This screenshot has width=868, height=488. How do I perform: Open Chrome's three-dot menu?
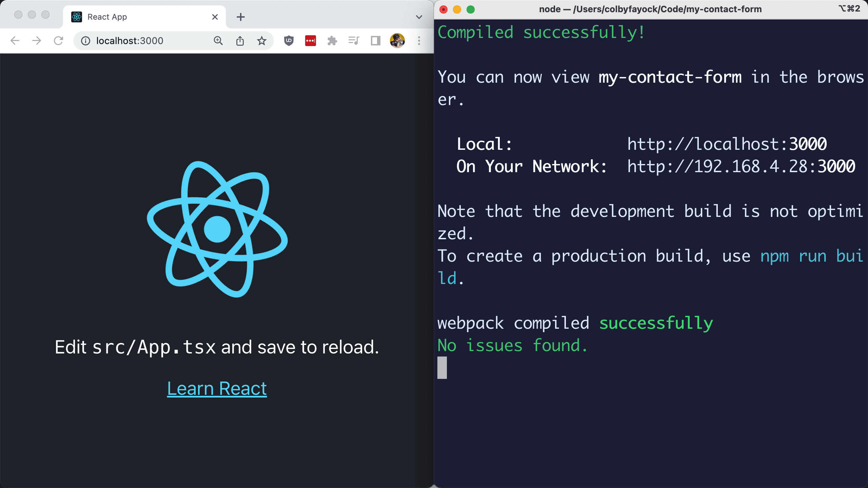419,41
